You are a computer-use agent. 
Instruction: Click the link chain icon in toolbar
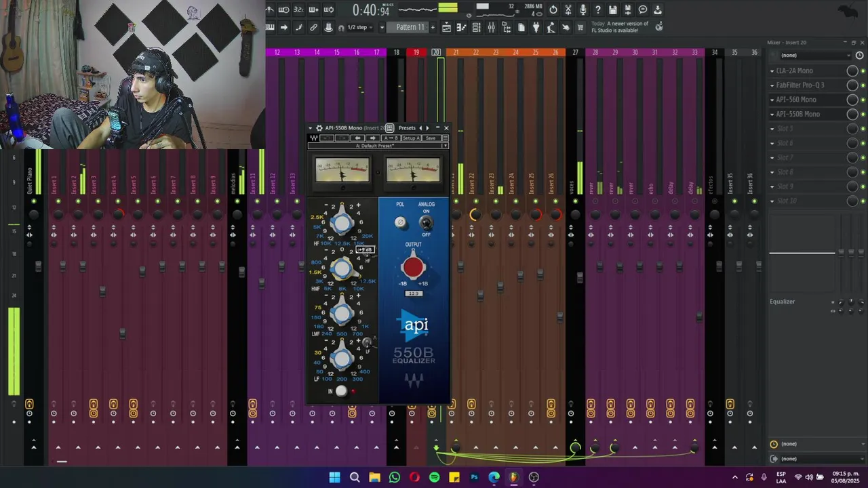(313, 27)
